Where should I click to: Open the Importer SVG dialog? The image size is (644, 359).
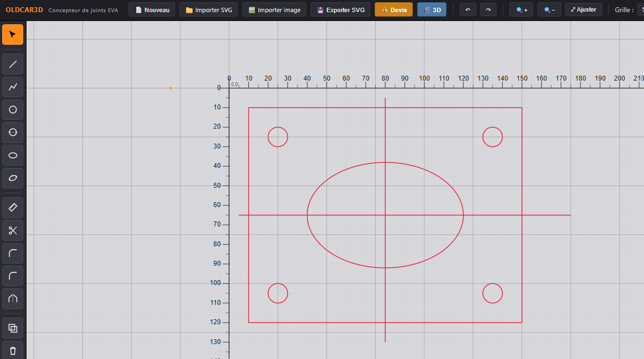click(x=209, y=9)
